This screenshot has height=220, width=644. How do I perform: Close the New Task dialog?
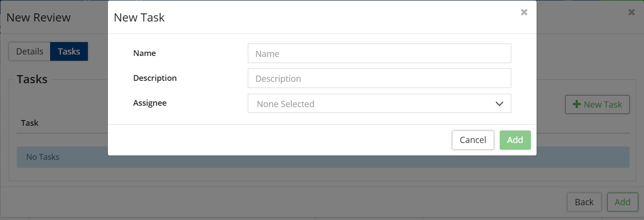coord(524,12)
